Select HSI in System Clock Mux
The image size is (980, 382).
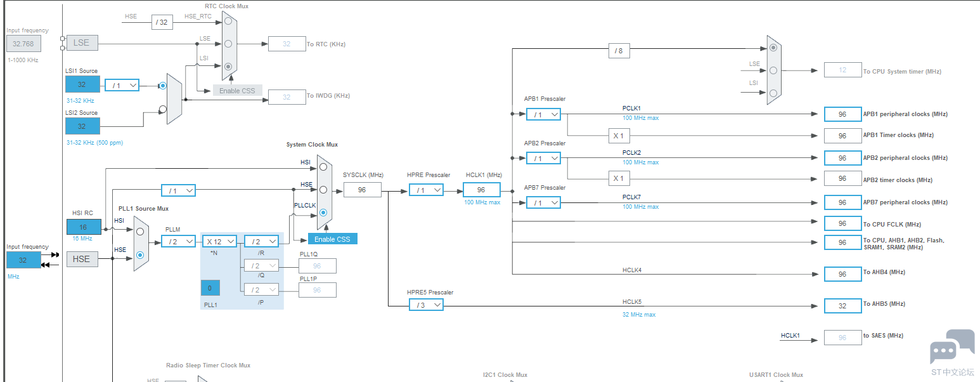[x=323, y=167]
